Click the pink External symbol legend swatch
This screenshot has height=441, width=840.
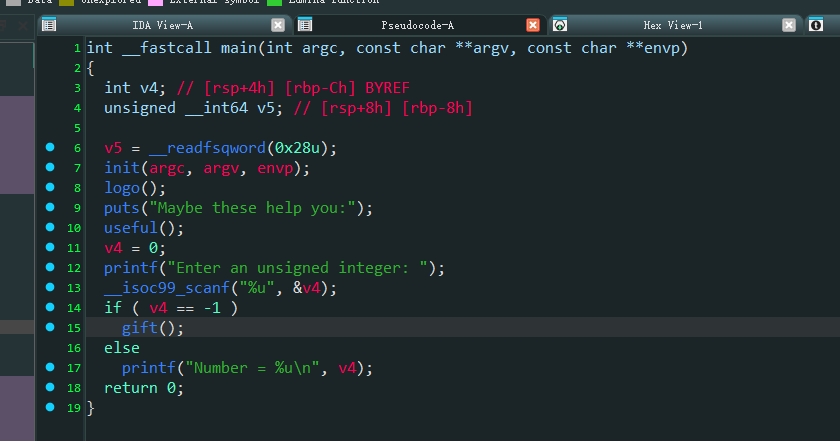[155, 2]
